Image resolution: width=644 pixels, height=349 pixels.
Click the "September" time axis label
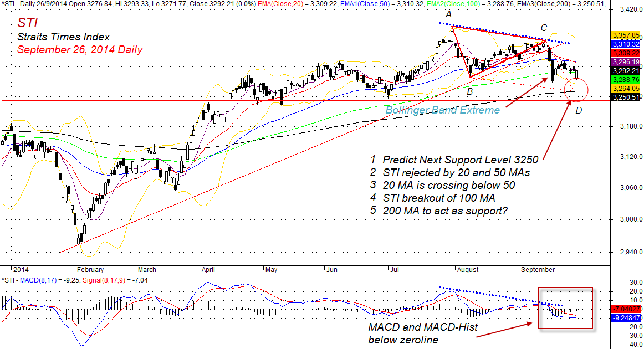pos(538,270)
